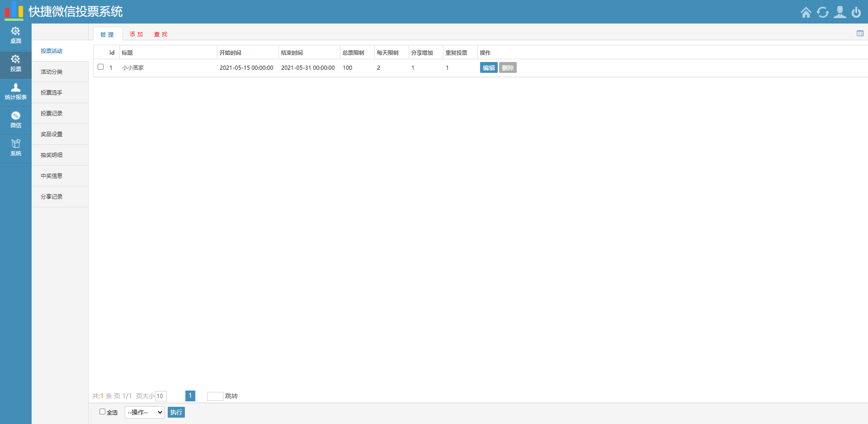The height and width of the screenshot is (424, 868).
Task: Open 抽奖明细 submenu item
Action: click(60, 155)
